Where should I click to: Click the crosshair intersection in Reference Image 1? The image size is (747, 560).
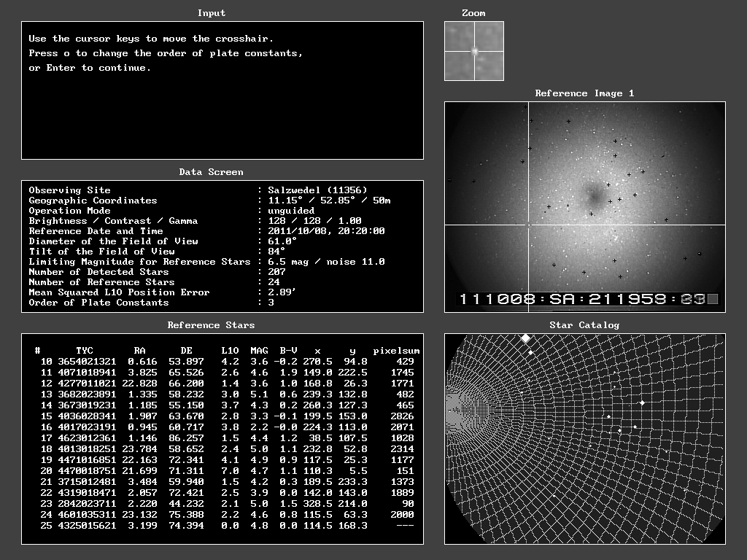[x=528, y=225]
